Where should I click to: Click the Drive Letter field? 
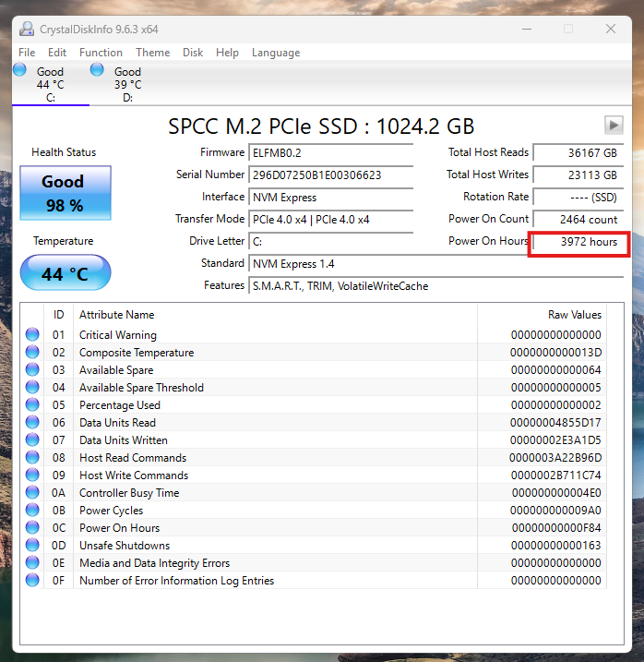(331, 242)
